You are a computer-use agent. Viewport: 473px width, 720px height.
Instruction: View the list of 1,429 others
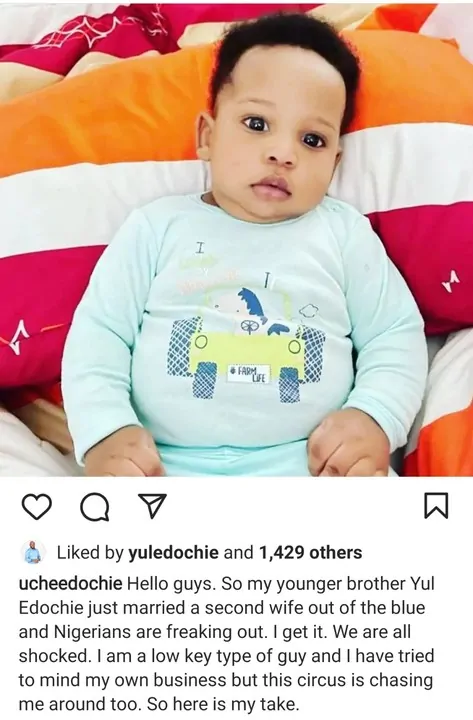(310, 552)
